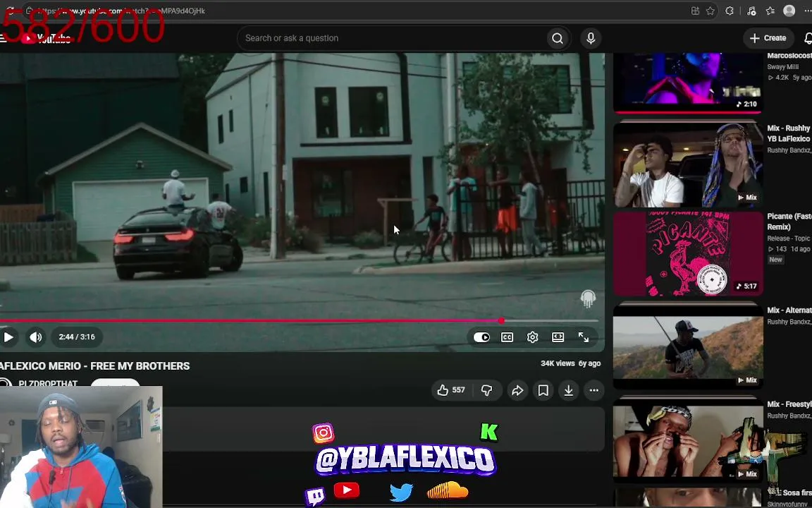This screenshot has height=508, width=812.
Task: Open the notifications bell
Action: pos(807,38)
